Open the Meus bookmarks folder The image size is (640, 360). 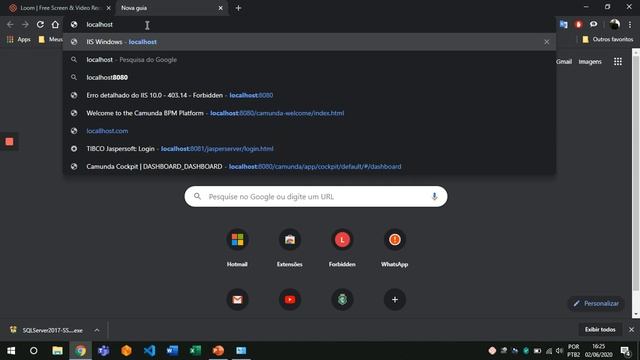51,40
